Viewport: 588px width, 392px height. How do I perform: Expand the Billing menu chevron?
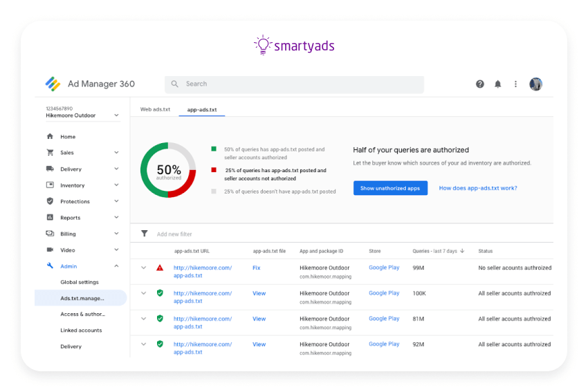tap(116, 234)
